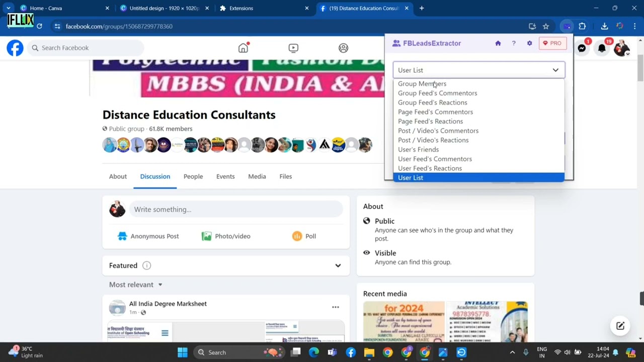
Task: Select User's Friends option
Action: pyautogui.click(x=478, y=149)
